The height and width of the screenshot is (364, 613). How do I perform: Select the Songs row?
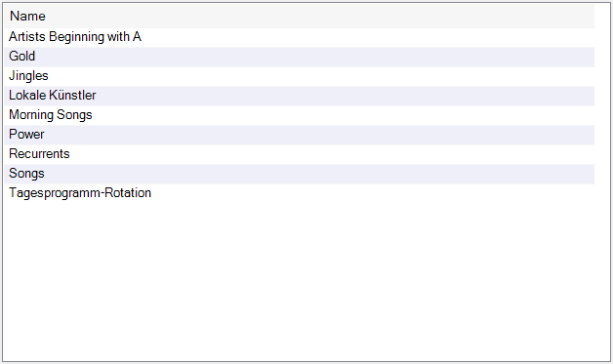click(300, 174)
